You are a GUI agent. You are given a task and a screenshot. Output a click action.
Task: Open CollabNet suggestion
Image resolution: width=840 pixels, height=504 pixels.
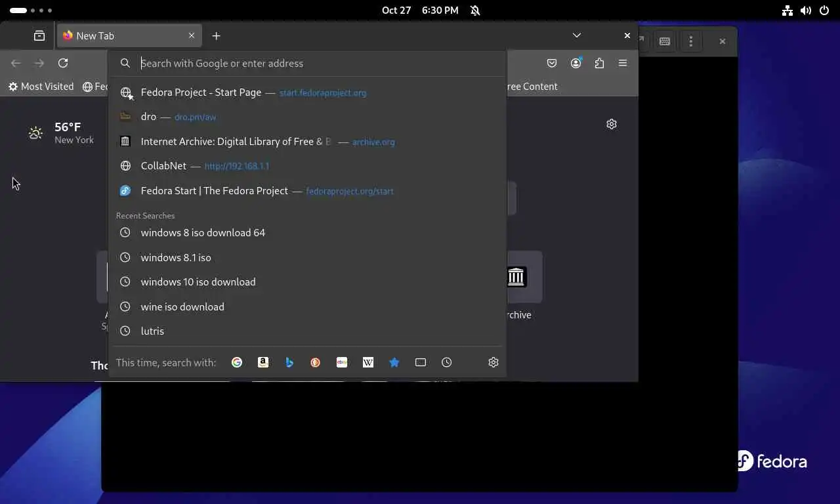pos(307,166)
